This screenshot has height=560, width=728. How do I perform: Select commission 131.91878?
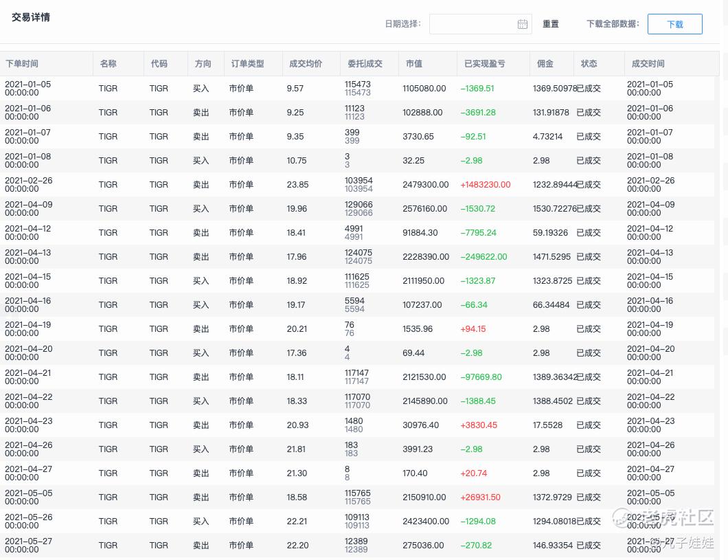tap(551, 113)
